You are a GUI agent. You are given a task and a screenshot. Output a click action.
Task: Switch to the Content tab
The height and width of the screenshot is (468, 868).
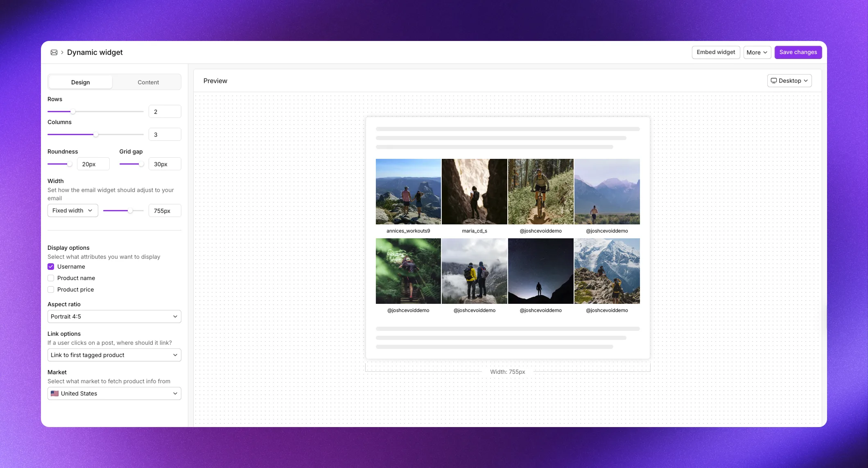tap(148, 82)
